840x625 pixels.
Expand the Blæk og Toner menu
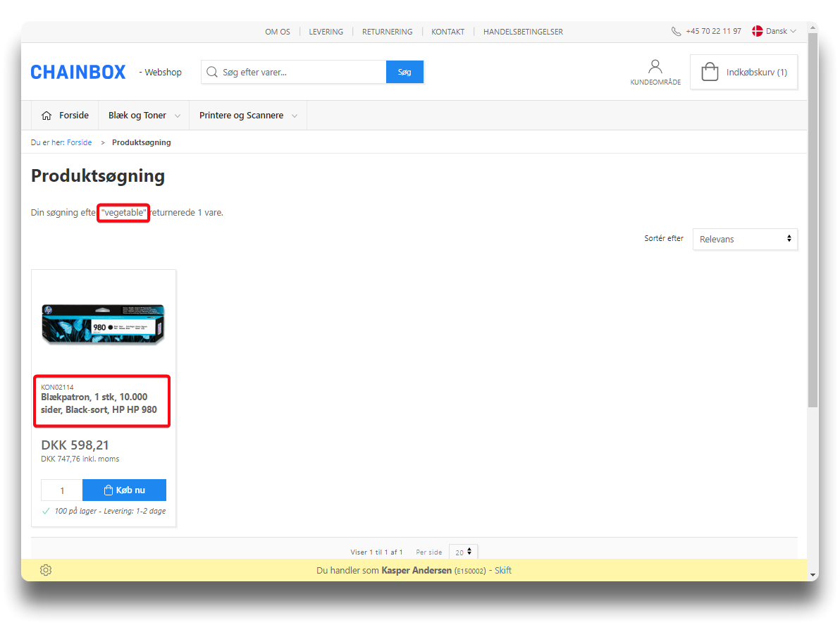144,116
